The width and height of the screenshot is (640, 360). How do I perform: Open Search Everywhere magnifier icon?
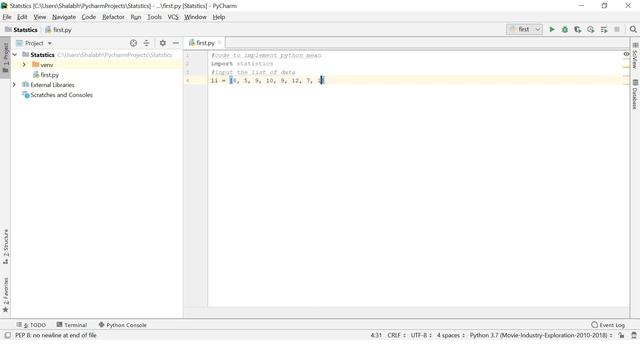click(x=633, y=29)
